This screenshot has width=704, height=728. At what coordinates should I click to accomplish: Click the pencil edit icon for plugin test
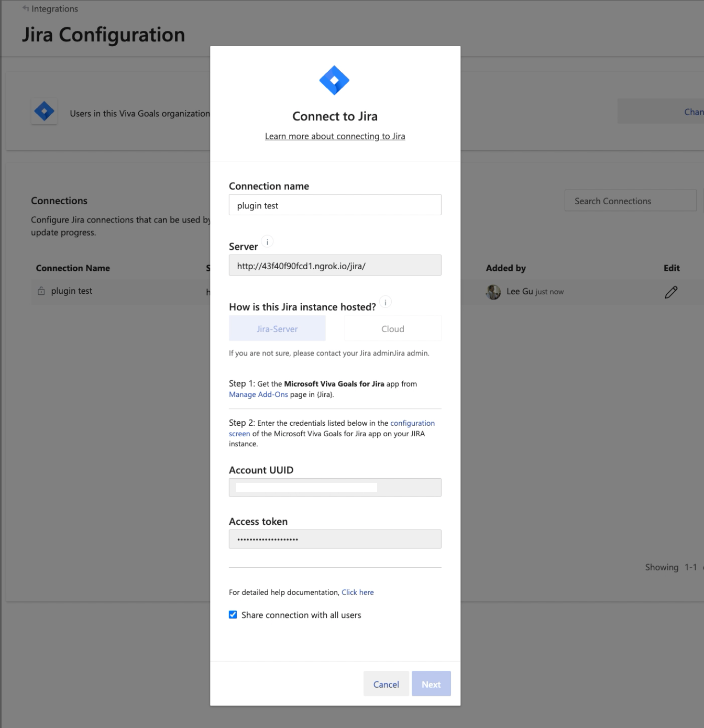tap(671, 292)
